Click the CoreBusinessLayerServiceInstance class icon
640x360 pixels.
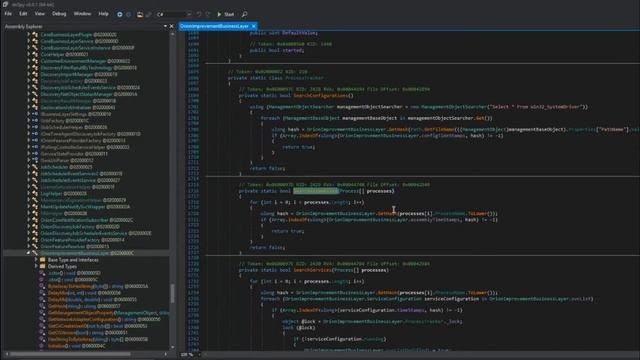[x=36, y=48]
